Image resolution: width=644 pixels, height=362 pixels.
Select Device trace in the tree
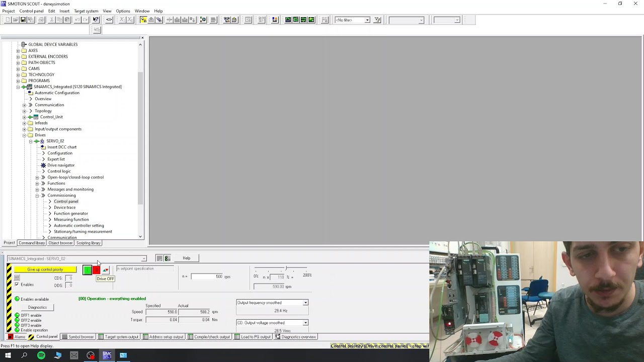click(x=64, y=207)
